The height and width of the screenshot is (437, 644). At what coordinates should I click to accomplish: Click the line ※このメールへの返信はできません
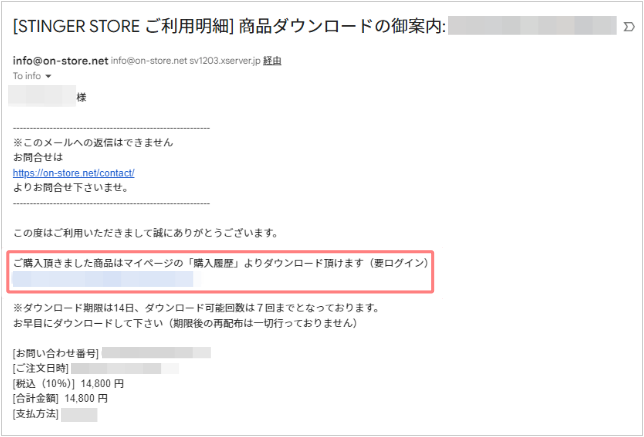point(93,143)
